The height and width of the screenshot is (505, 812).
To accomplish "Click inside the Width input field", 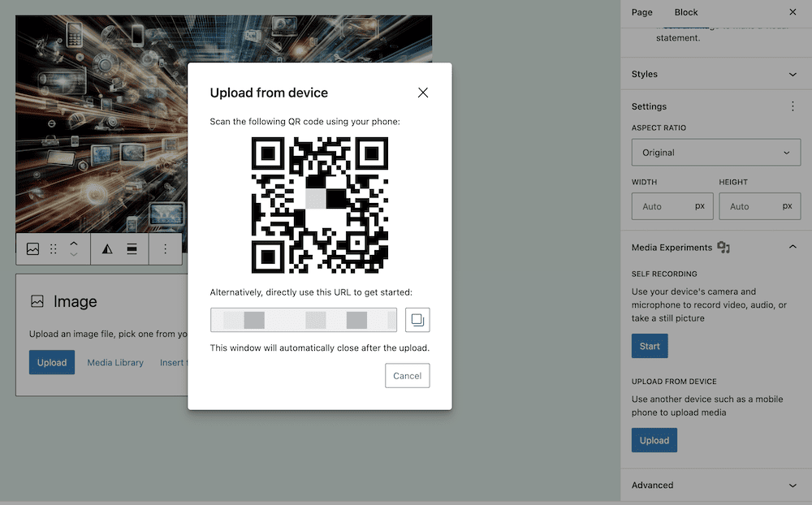I will point(672,205).
